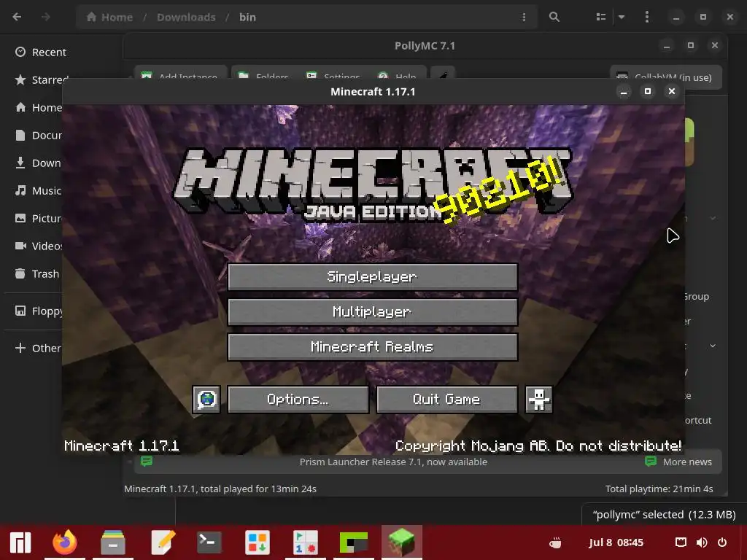The image size is (747, 560).
Task: Open Other Locations in files sidebar
Action: tap(37, 348)
